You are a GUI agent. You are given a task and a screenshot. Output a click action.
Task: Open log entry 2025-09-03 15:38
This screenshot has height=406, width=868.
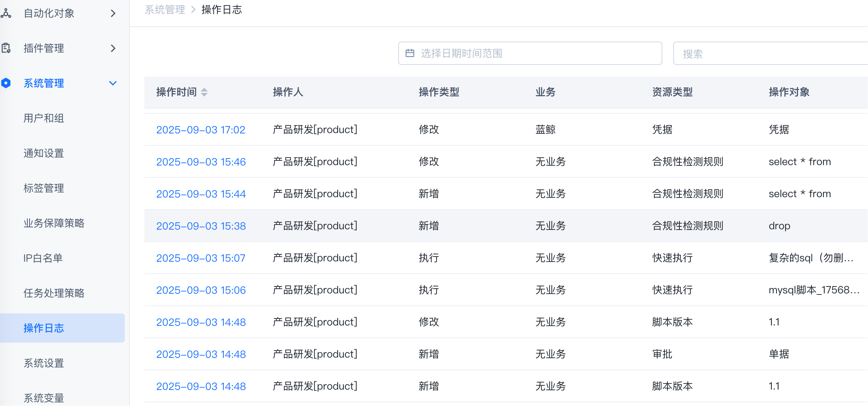201,226
